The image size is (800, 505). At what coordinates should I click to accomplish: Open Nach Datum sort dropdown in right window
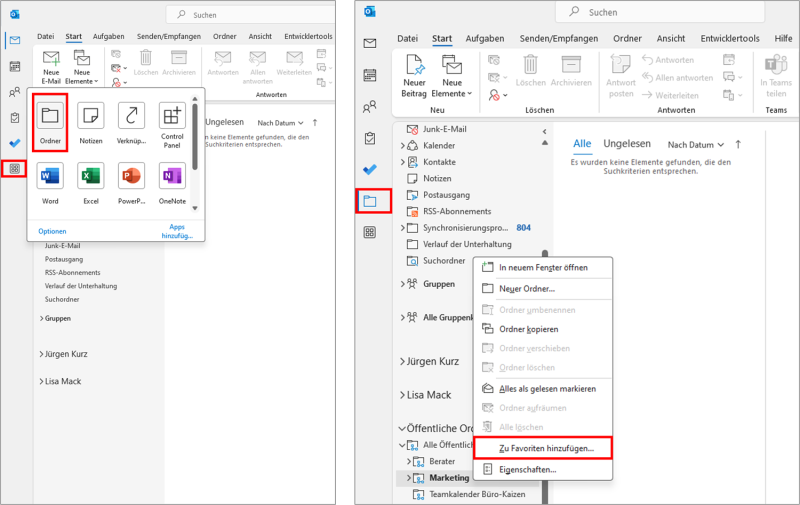(x=696, y=145)
